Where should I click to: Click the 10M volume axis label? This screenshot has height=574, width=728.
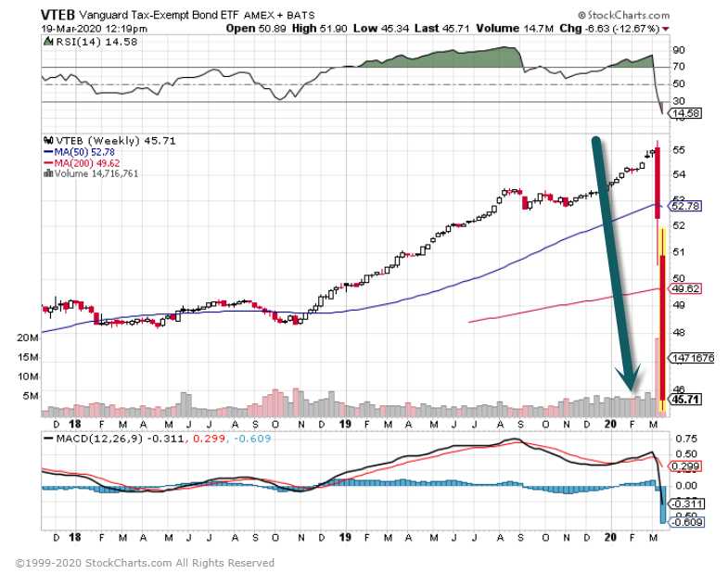click(x=28, y=376)
